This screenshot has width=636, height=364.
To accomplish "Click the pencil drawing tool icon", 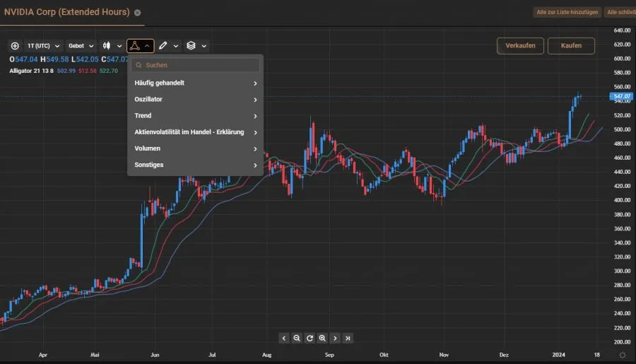I will click(163, 46).
